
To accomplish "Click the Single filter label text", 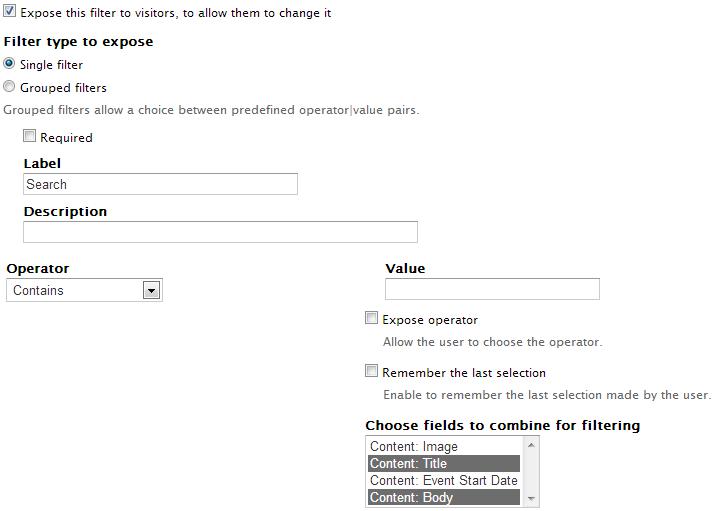I will (x=51, y=65).
